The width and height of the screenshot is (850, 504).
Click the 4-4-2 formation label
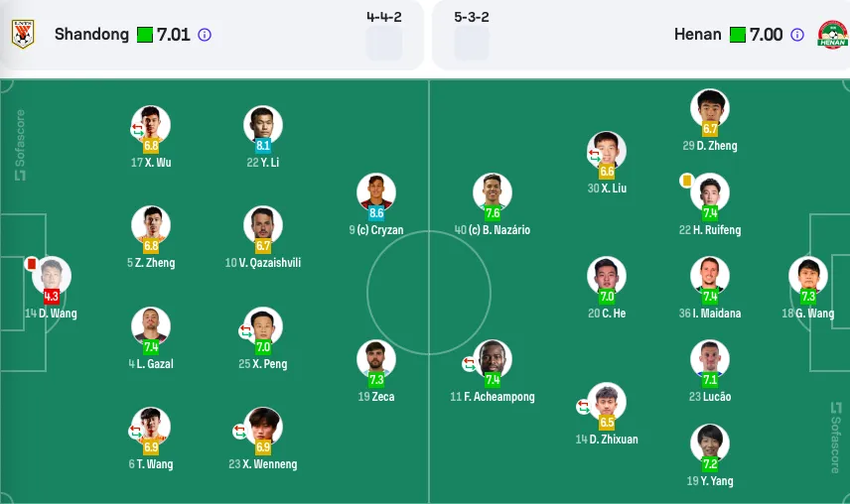tap(384, 17)
